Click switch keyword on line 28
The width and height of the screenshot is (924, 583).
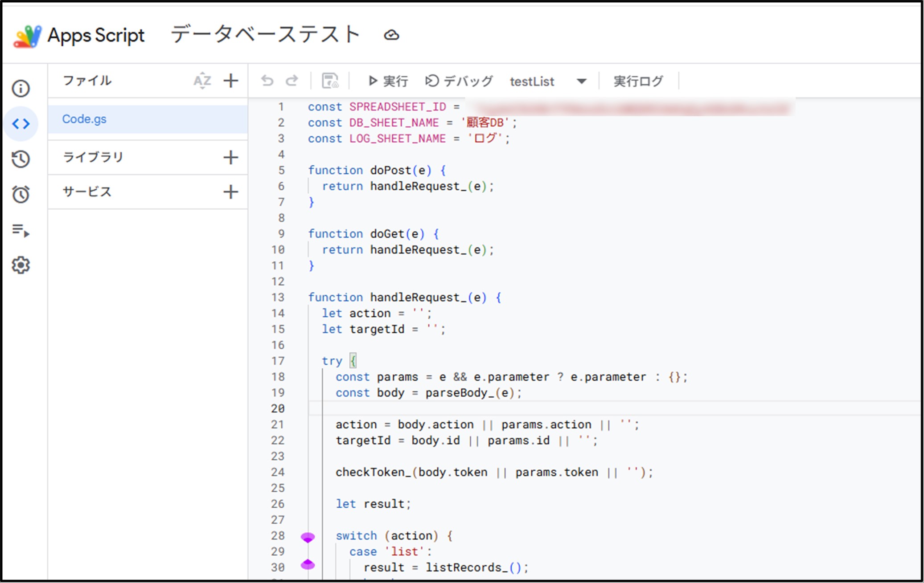click(356, 536)
